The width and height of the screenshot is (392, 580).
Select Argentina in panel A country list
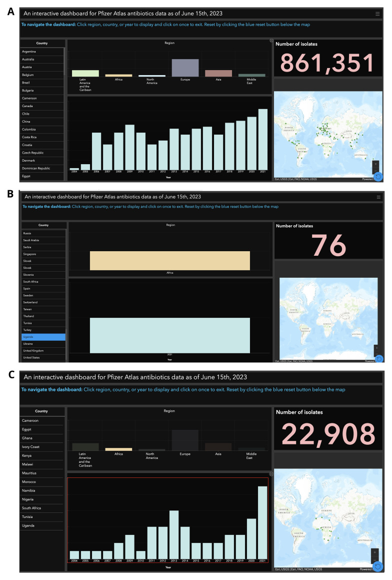tap(41, 52)
